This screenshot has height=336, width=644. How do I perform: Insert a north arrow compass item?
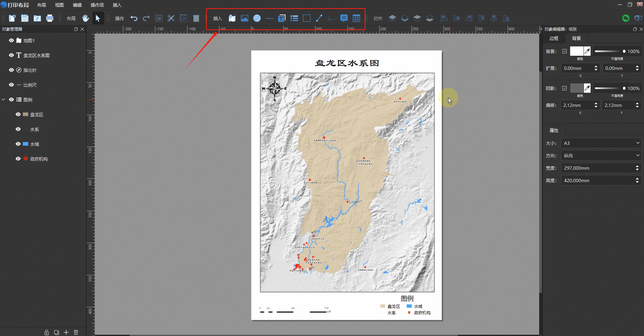pos(257,18)
